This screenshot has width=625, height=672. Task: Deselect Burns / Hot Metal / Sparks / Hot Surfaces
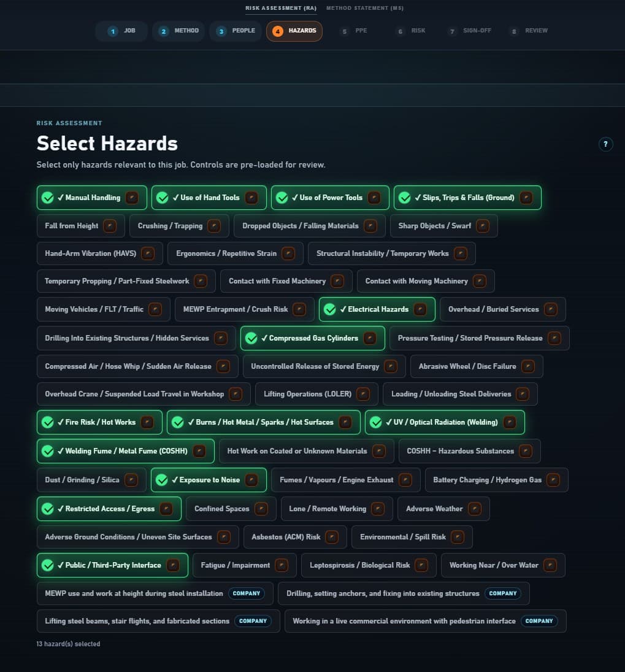click(264, 422)
